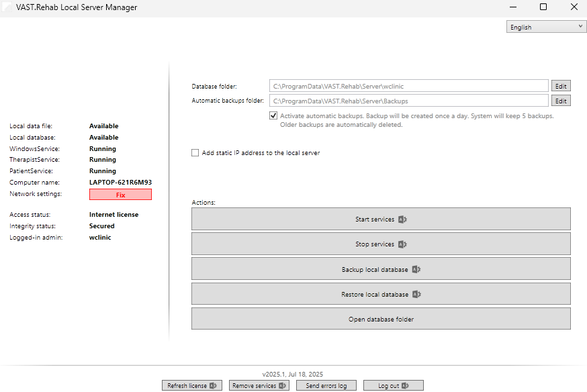Disable the Activate automatic backups checkbox

pyautogui.click(x=273, y=115)
